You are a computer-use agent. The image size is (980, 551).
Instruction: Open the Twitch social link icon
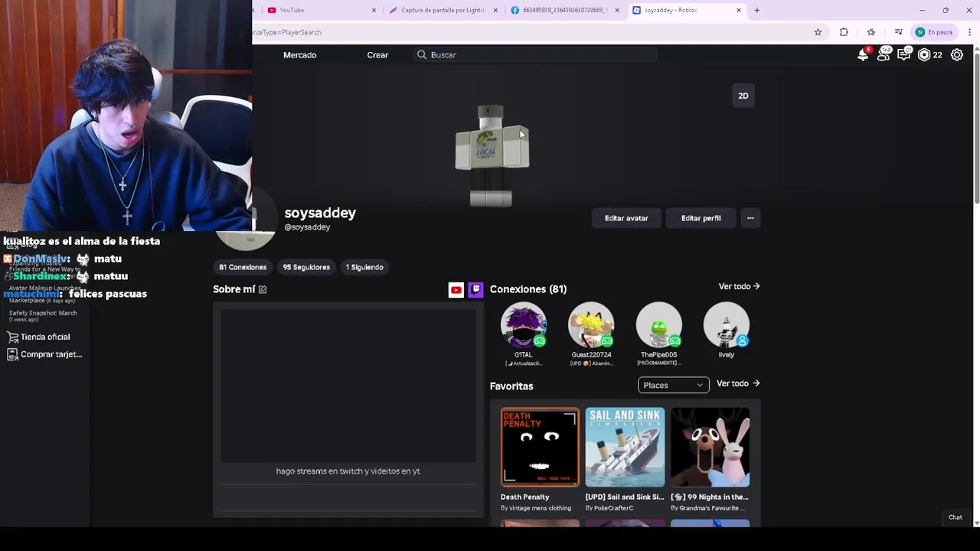point(475,289)
